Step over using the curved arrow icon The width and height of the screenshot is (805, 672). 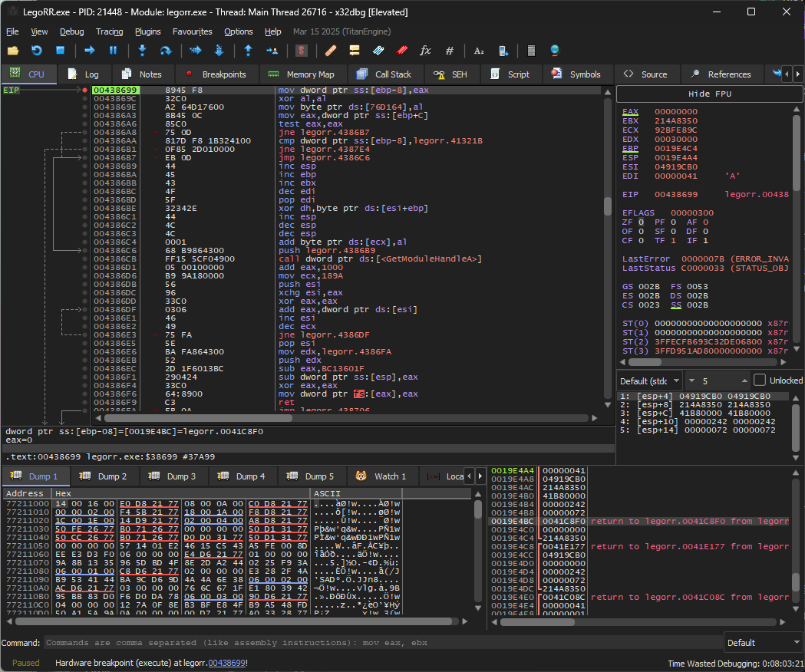tap(166, 51)
